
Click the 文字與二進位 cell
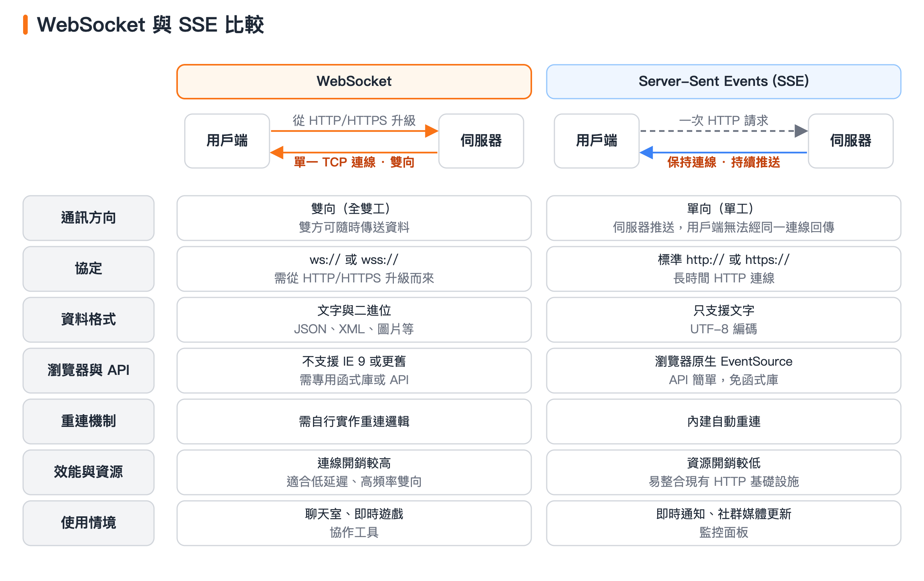pyautogui.click(x=354, y=320)
